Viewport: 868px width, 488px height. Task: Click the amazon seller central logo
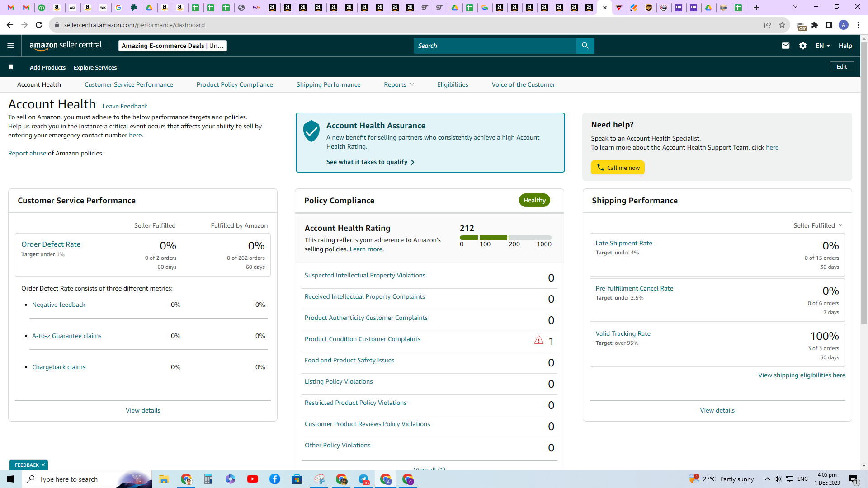point(66,46)
